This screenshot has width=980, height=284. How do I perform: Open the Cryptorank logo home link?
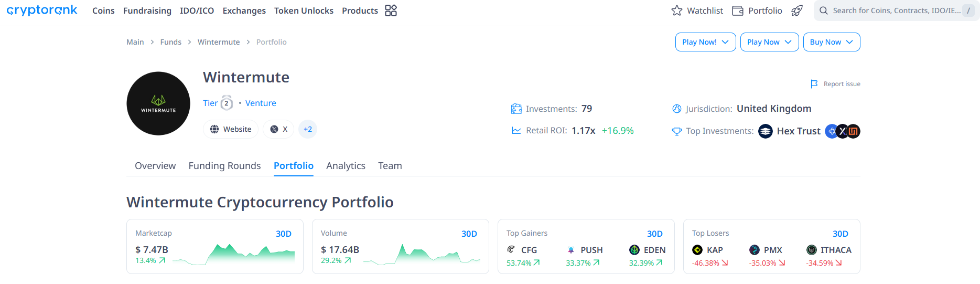pyautogui.click(x=42, y=10)
